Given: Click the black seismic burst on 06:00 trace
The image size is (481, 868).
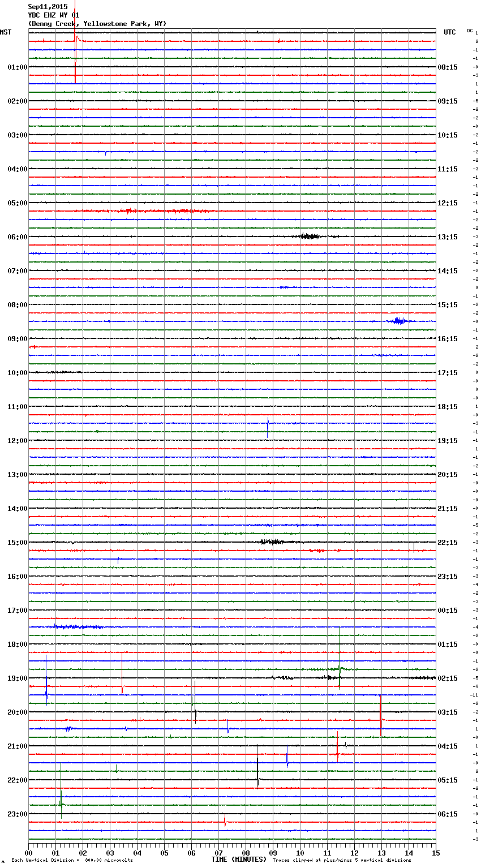Looking at the screenshot, I should [x=310, y=236].
